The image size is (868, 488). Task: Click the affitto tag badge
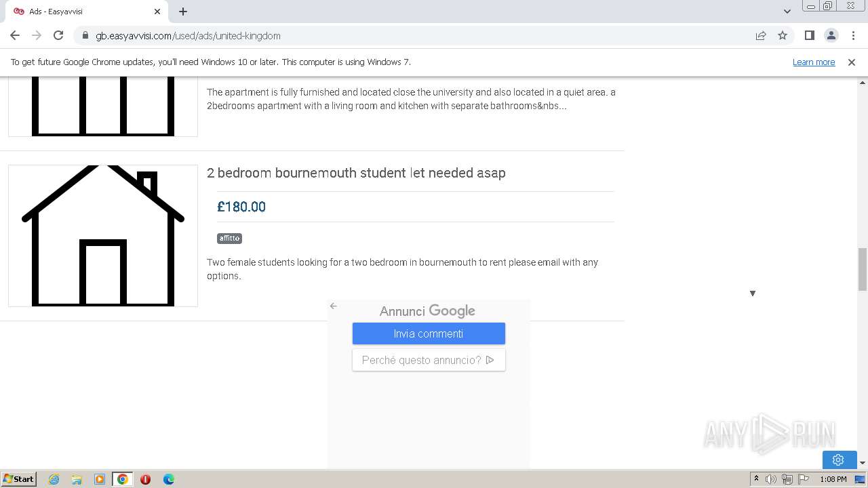click(229, 239)
